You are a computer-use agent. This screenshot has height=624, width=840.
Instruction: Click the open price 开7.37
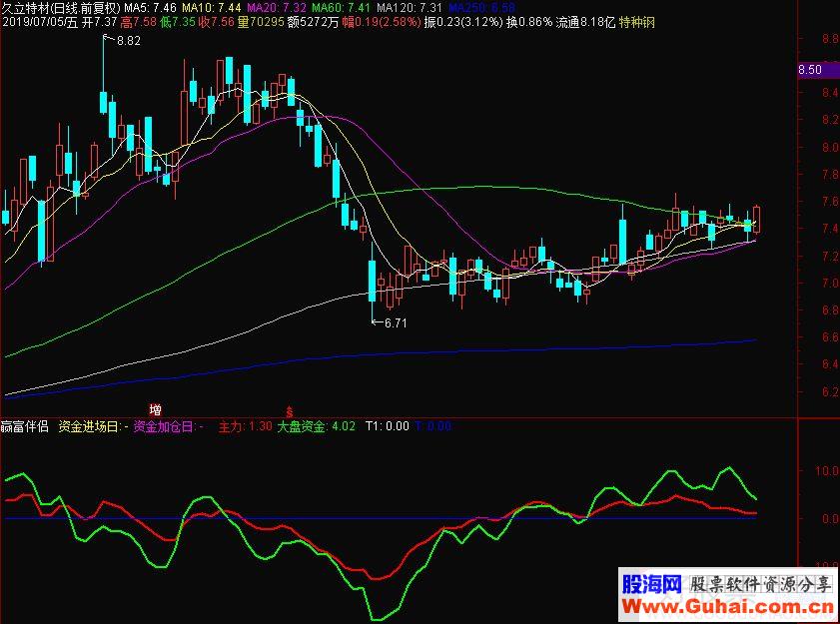(99, 23)
